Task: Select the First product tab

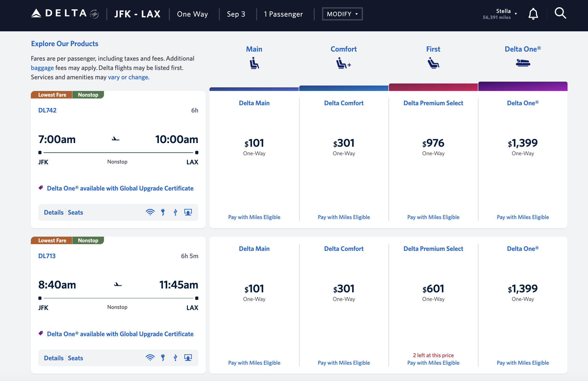Action: pos(433,49)
